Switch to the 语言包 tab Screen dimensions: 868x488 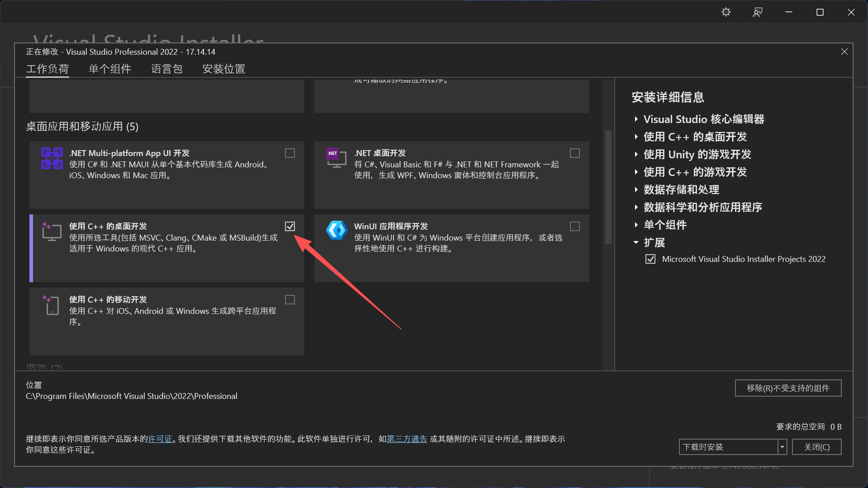[167, 69]
